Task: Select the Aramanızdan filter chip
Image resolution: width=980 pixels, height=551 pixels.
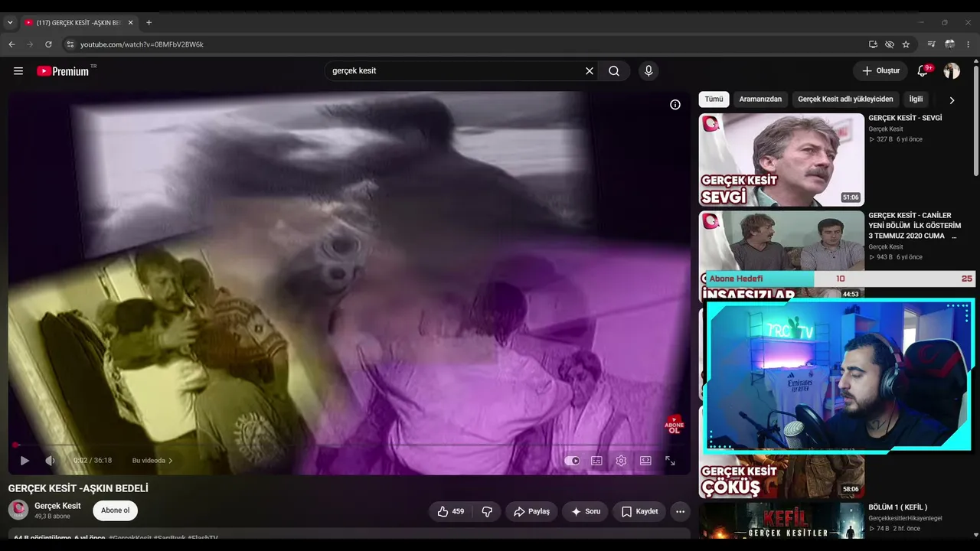Action: 760,99
